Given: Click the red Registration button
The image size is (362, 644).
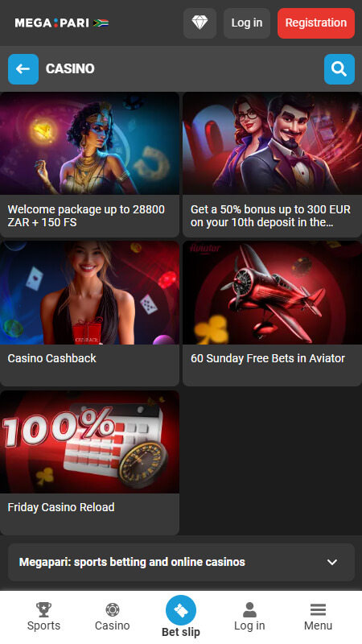Looking at the screenshot, I should tap(316, 23).
